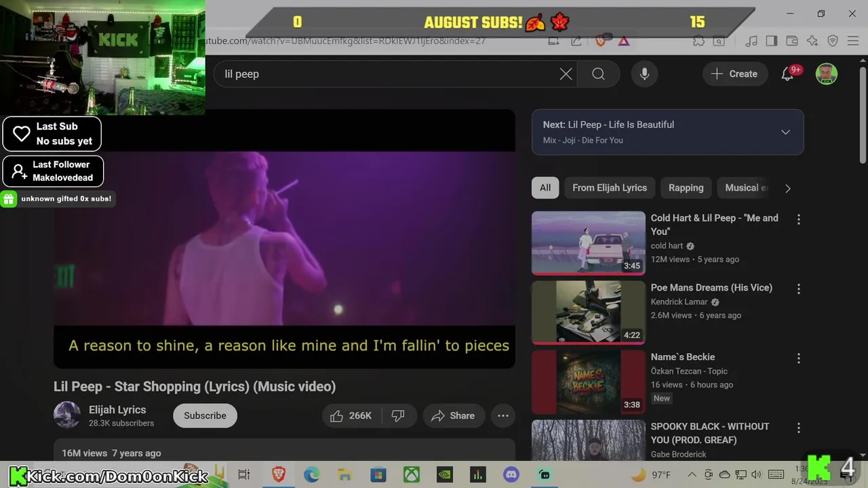The height and width of the screenshot is (488, 868).
Task: Open the Brave music playlist icon
Action: pos(751,41)
